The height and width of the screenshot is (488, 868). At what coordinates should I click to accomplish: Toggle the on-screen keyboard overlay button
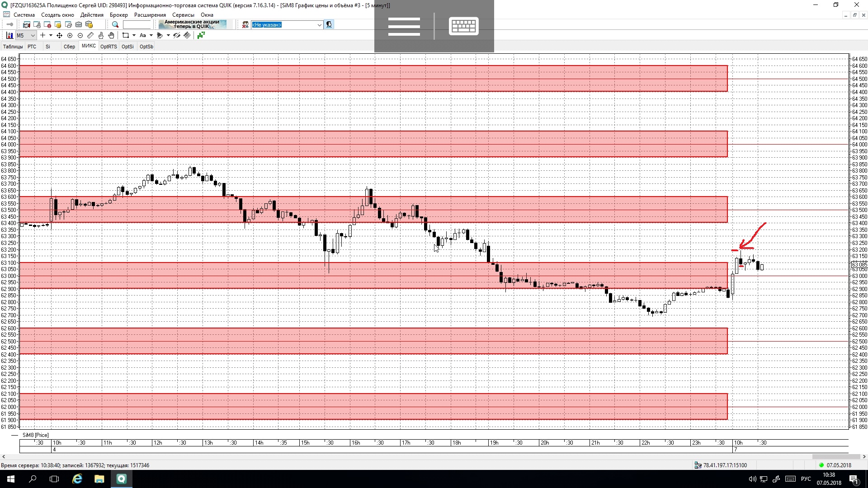pyautogui.click(x=463, y=26)
